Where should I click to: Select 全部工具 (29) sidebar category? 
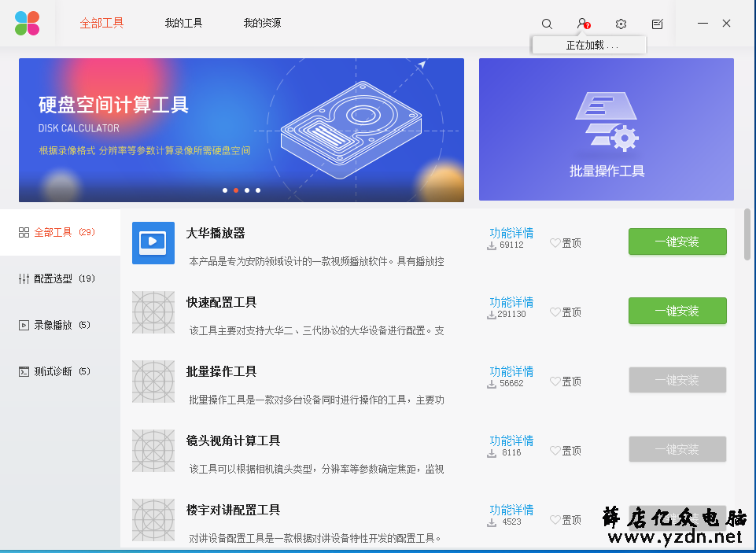point(61,232)
